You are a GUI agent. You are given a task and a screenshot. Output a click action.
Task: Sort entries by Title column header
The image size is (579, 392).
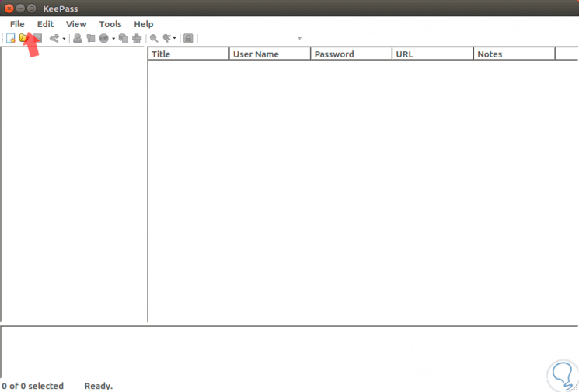click(x=188, y=54)
